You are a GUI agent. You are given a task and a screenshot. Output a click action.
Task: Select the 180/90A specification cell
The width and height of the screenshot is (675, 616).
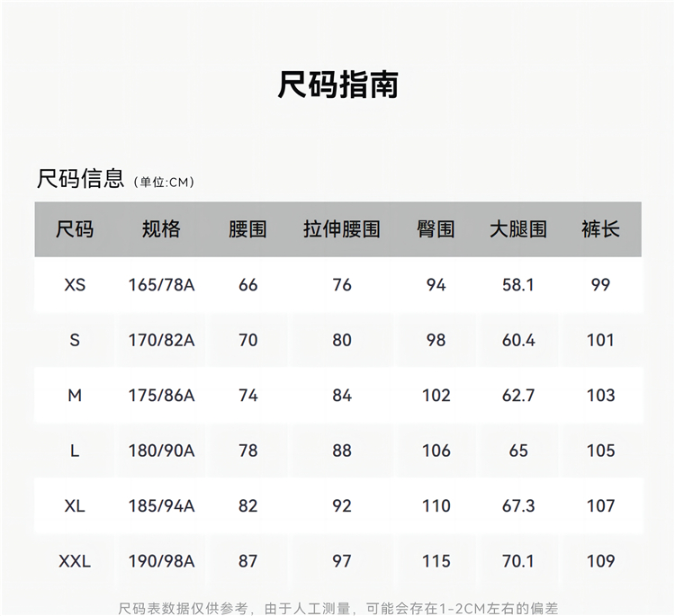pyautogui.click(x=161, y=451)
